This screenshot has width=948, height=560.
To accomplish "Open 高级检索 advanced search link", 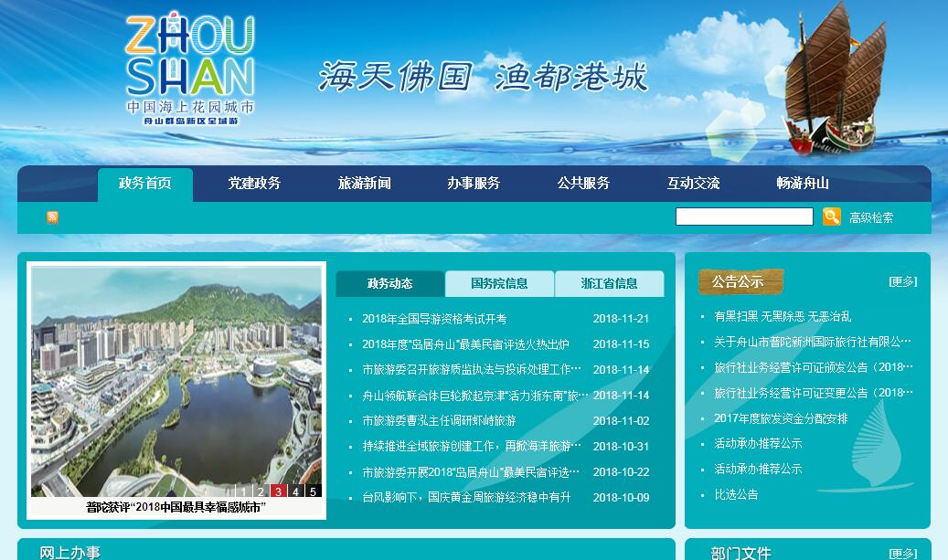I will click(x=871, y=217).
